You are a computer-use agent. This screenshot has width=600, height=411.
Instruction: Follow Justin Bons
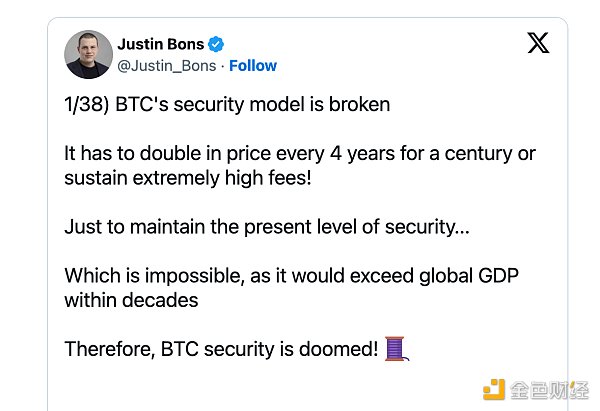253,66
